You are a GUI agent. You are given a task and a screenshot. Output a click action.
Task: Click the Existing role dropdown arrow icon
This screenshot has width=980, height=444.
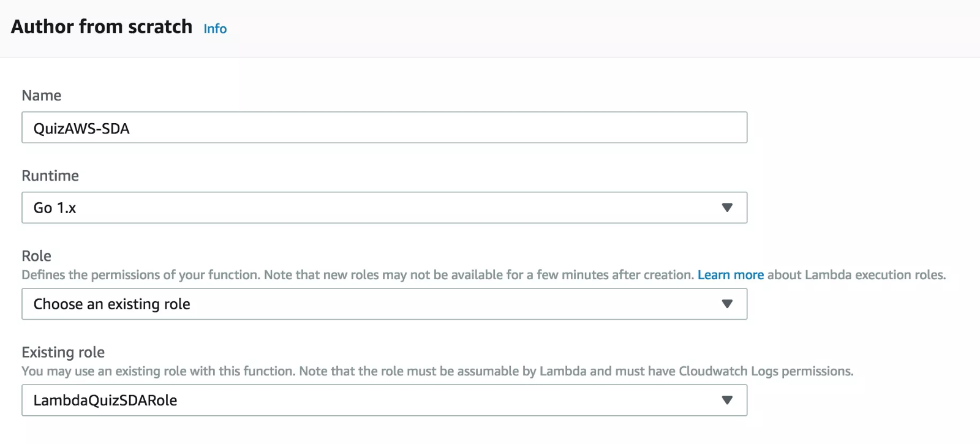tap(727, 400)
